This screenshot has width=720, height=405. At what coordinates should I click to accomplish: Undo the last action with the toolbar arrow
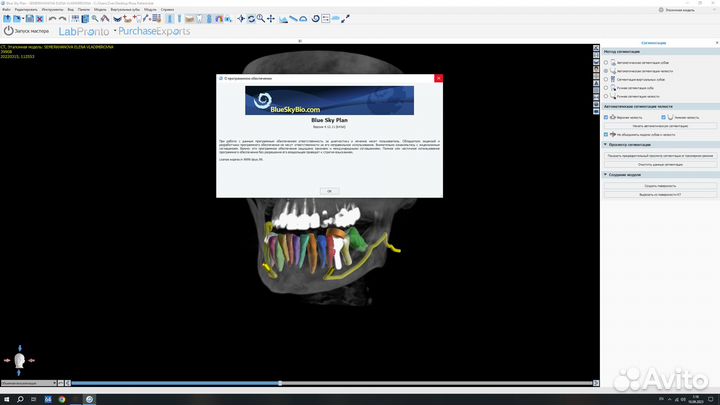tap(52, 19)
